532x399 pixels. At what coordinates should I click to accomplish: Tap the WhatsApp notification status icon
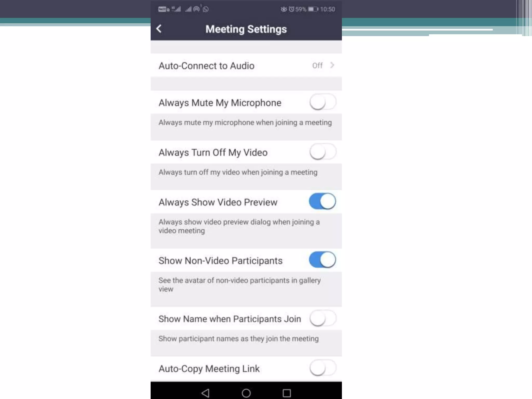coord(206,9)
